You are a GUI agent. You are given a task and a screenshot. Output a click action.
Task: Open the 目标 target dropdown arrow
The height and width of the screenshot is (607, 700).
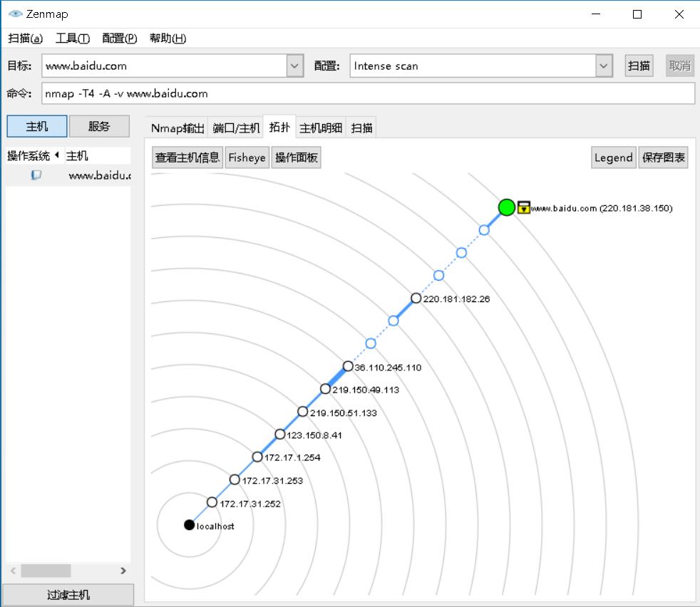pos(294,66)
